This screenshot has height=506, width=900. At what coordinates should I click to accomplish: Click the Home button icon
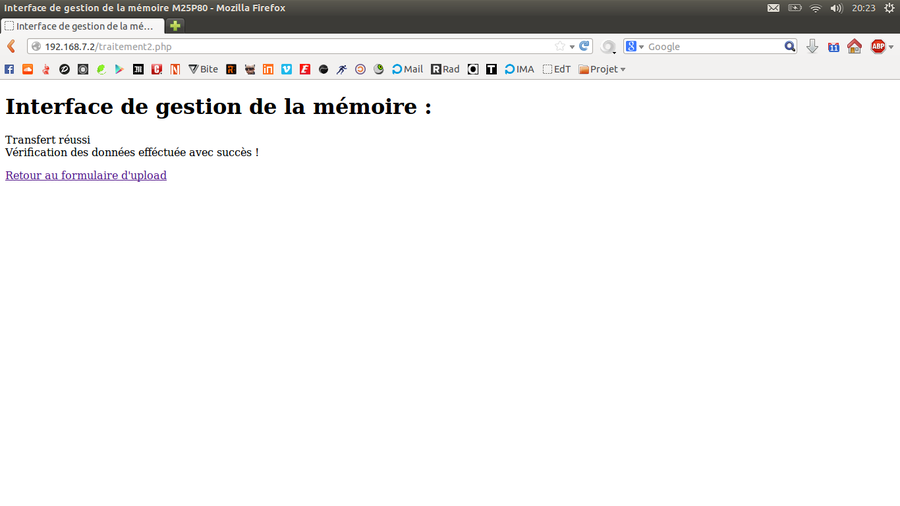coord(854,46)
